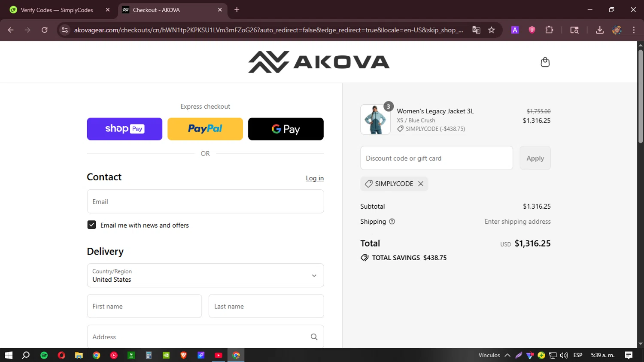Open File Explorer from the taskbar
This screenshot has height=362, width=644.
click(x=79, y=355)
